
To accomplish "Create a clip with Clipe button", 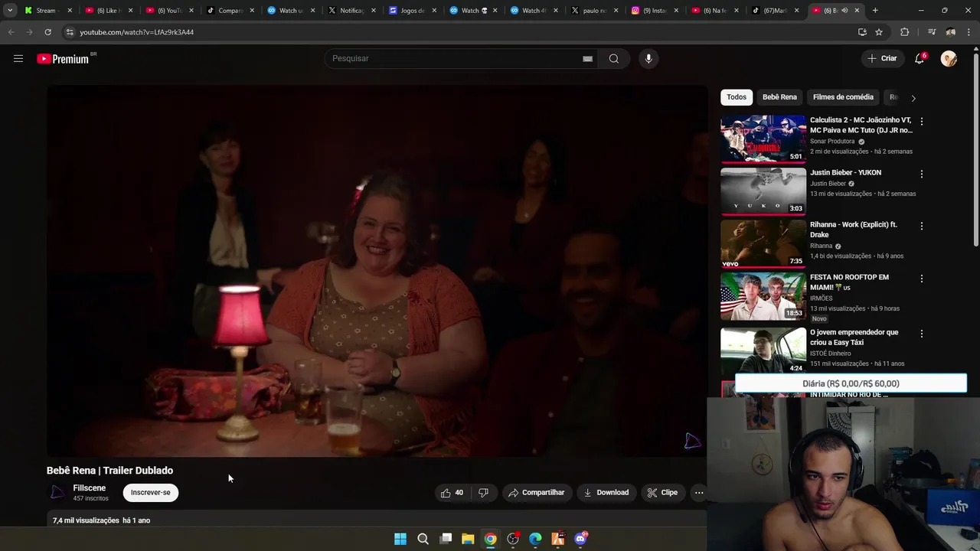I will pyautogui.click(x=662, y=493).
